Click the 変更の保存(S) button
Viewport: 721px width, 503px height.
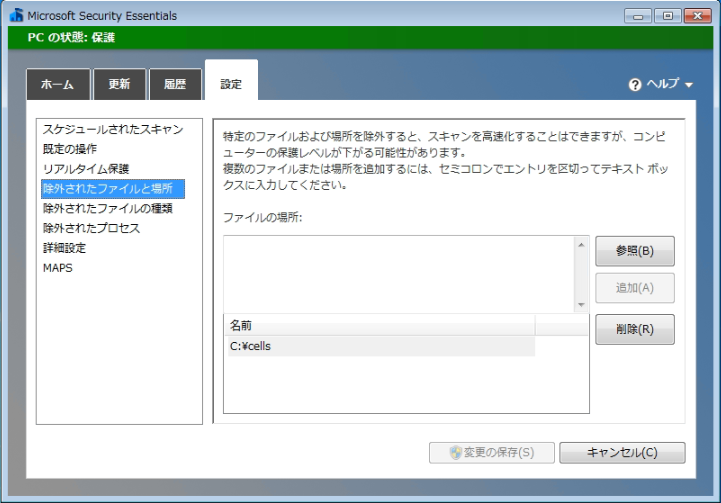coord(492,453)
